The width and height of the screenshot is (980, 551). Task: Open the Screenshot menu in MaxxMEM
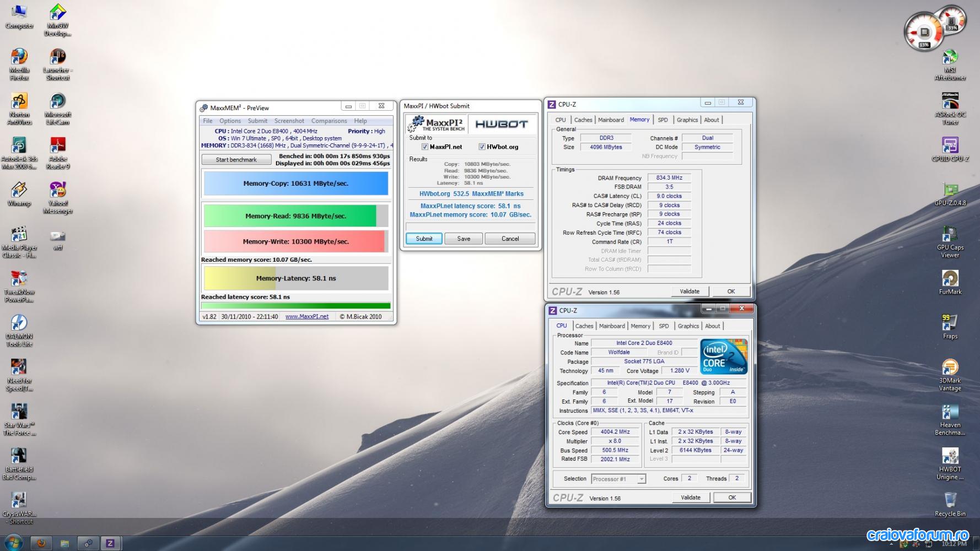(289, 121)
